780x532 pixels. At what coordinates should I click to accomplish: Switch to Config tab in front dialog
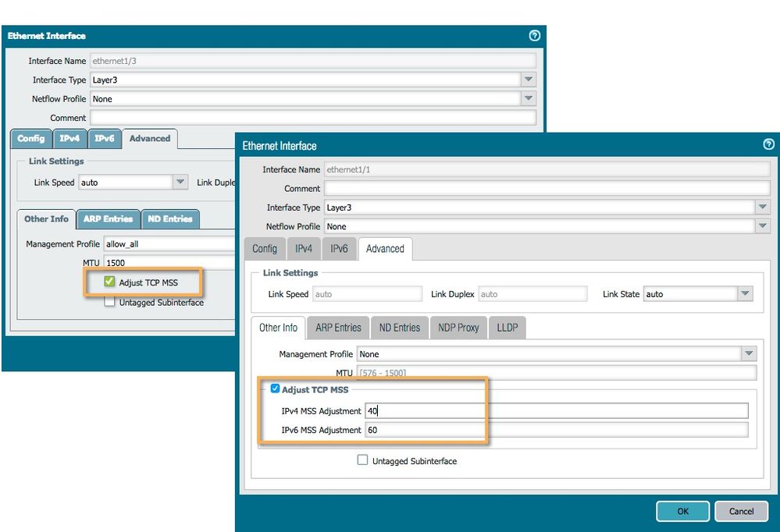[x=265, y=249]
